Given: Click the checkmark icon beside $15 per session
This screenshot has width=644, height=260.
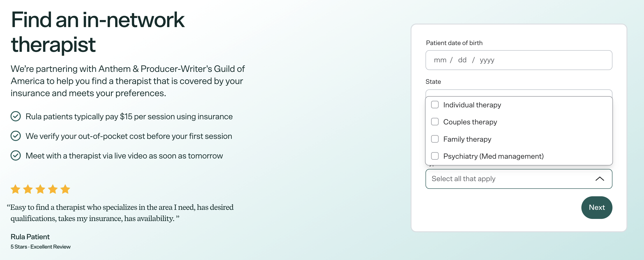Looking at the screenshot, I should click(x=15, y=116).
